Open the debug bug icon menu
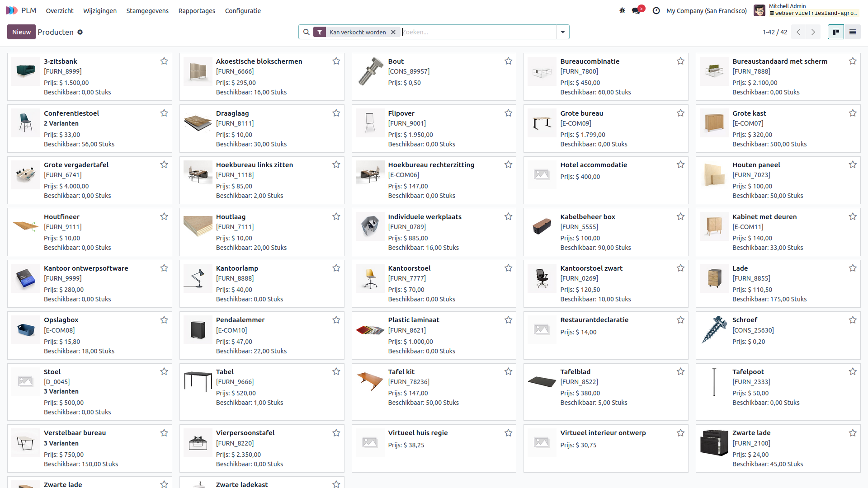 (x=622, y=10)
